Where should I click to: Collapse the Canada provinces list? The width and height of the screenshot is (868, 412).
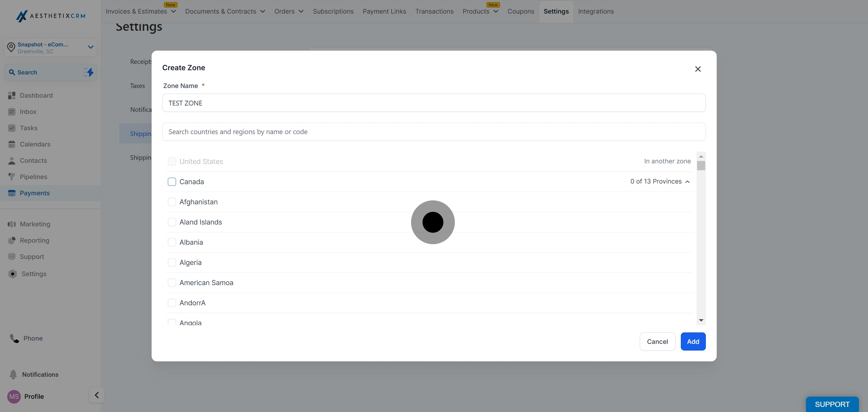click(687, 181)
